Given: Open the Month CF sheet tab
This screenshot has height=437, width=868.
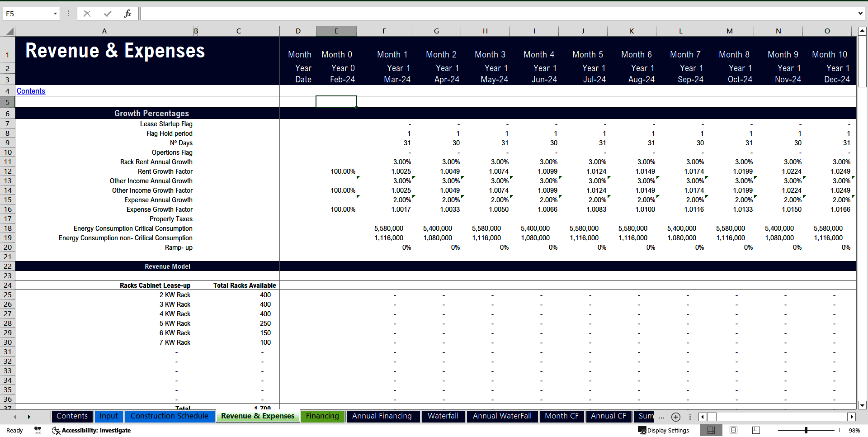Looking at the screenshot, I should pyautogui.click(x=561, y=416).
